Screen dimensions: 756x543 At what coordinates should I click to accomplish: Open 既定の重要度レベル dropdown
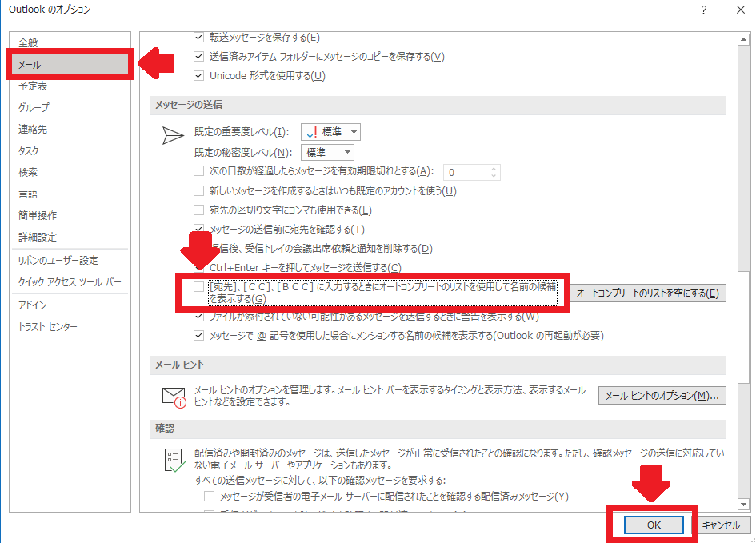330,131
